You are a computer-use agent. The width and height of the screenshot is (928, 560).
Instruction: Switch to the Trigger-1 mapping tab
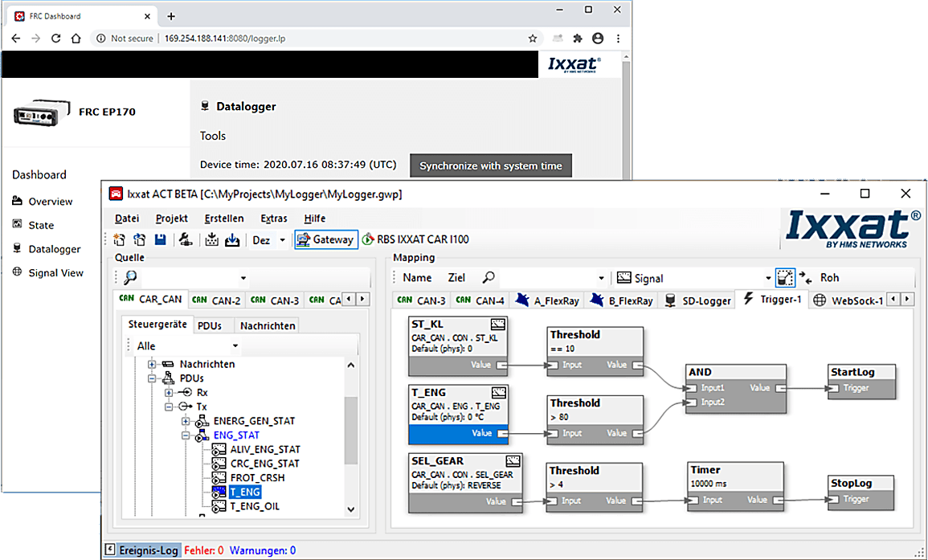click(x=773, y=299)
